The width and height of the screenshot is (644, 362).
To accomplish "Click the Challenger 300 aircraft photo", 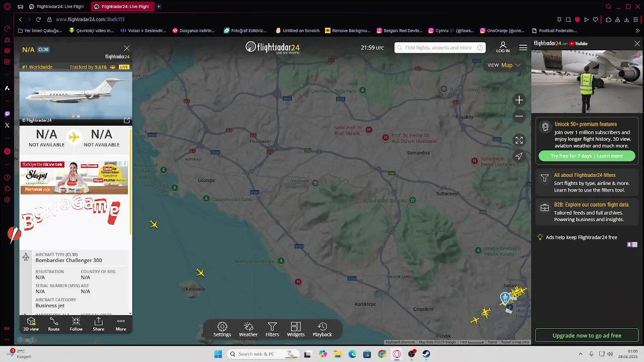I will [x=75, y=95].
